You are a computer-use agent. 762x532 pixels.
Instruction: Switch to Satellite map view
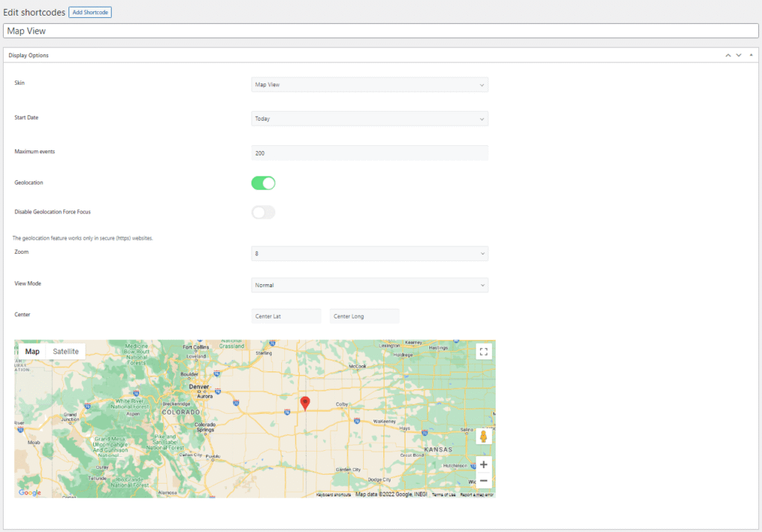point(66,350)
